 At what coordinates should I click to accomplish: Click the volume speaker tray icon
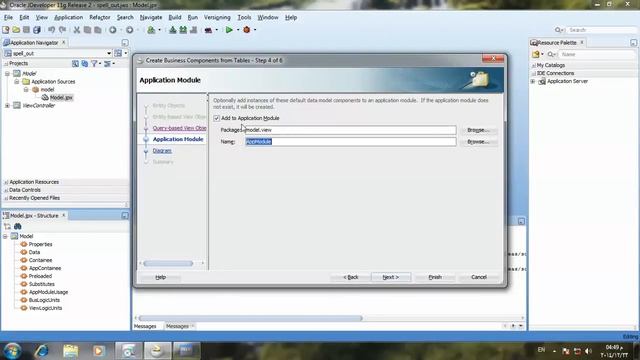point(588,351)
